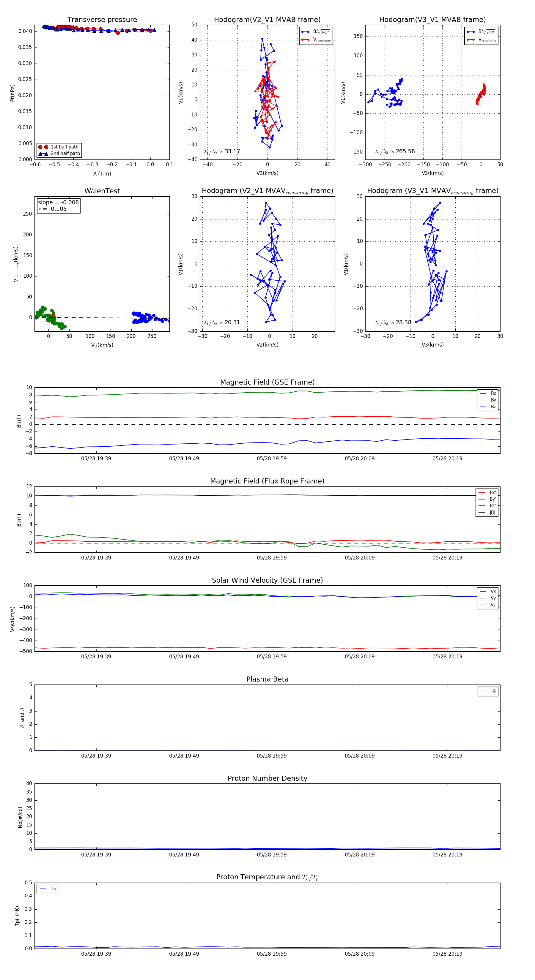The height and width of the screenshot is (980, 535).
Task: Click the 'Tp(10^6 K)' y-axis label
Action: [x=17, y=916]
